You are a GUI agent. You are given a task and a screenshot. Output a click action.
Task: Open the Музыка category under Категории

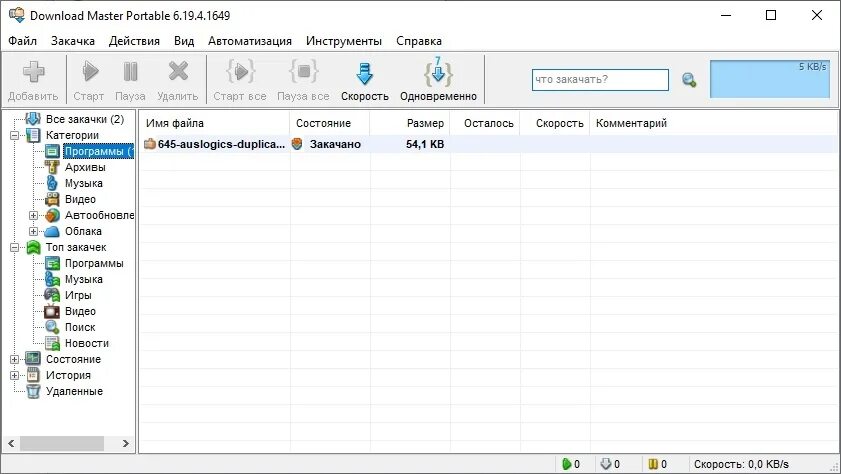tap(84, 183)
